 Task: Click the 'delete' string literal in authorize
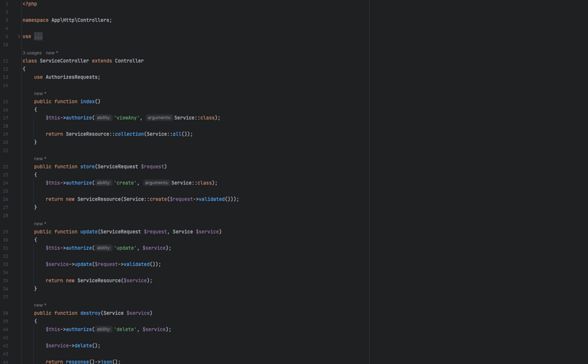125,329
